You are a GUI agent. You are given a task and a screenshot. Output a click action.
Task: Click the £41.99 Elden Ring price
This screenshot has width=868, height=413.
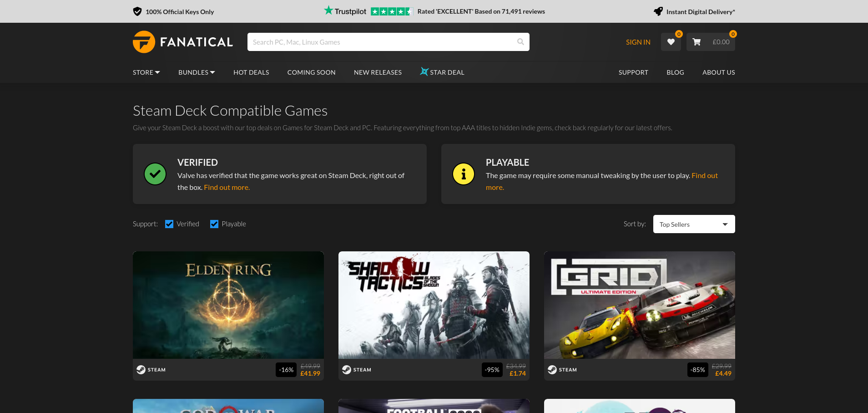coord(310,373)
